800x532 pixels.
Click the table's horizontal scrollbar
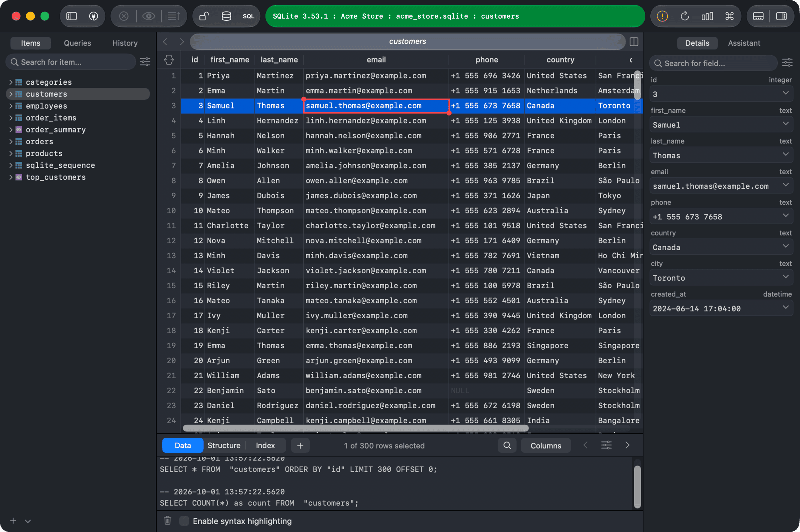point(356,428)
